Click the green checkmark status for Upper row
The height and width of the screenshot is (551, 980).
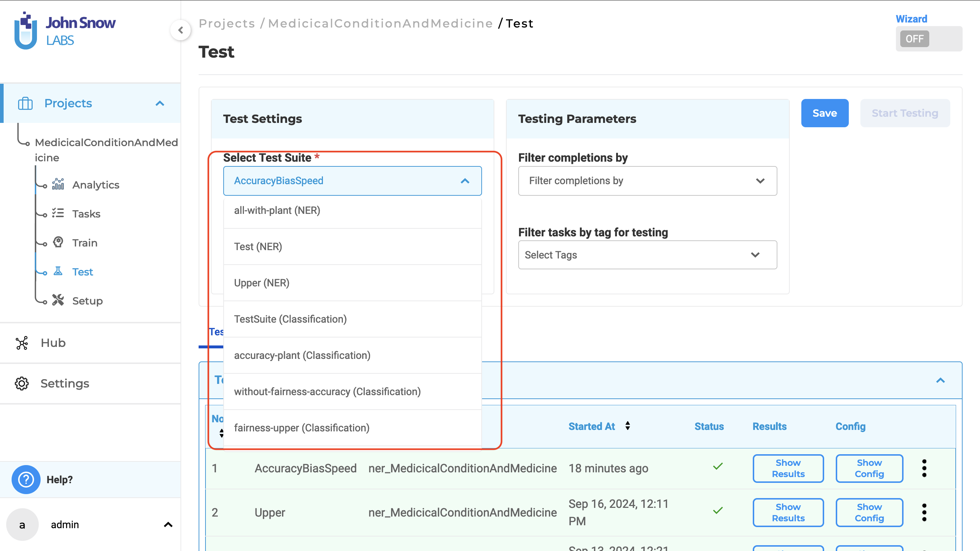coord(718,511)
